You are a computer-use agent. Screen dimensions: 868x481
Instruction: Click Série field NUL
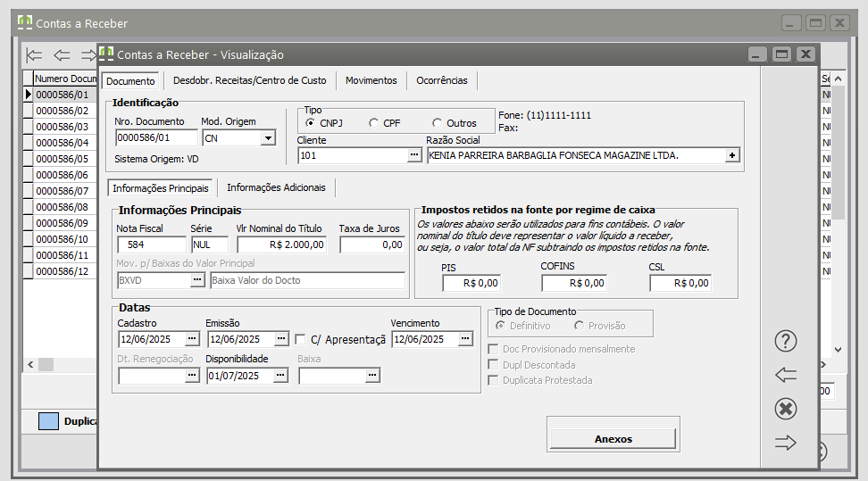tap(210, 245)
